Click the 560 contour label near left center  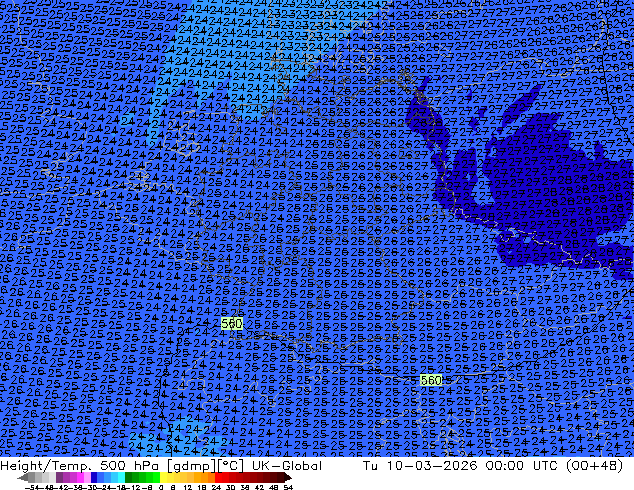point(232,323)
